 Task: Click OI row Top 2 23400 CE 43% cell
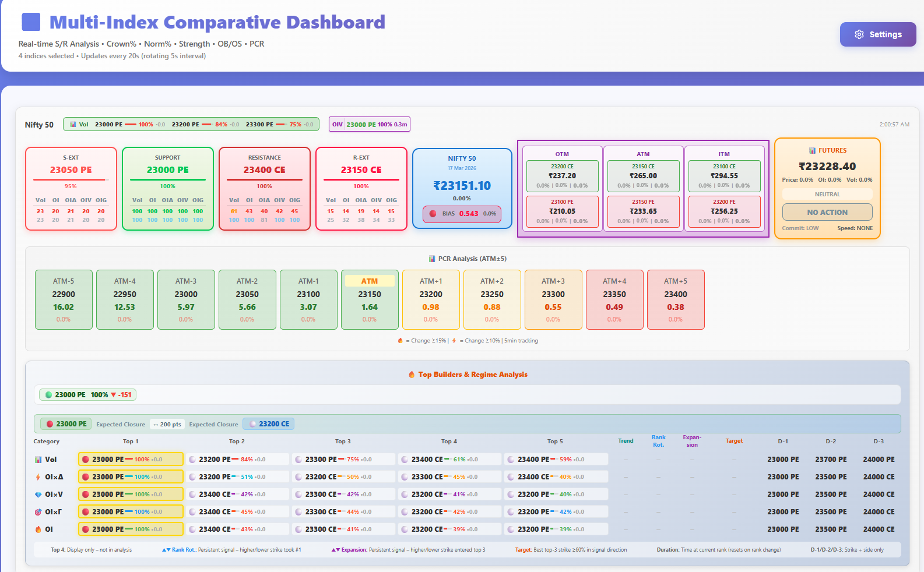click(x=237, y=529)
